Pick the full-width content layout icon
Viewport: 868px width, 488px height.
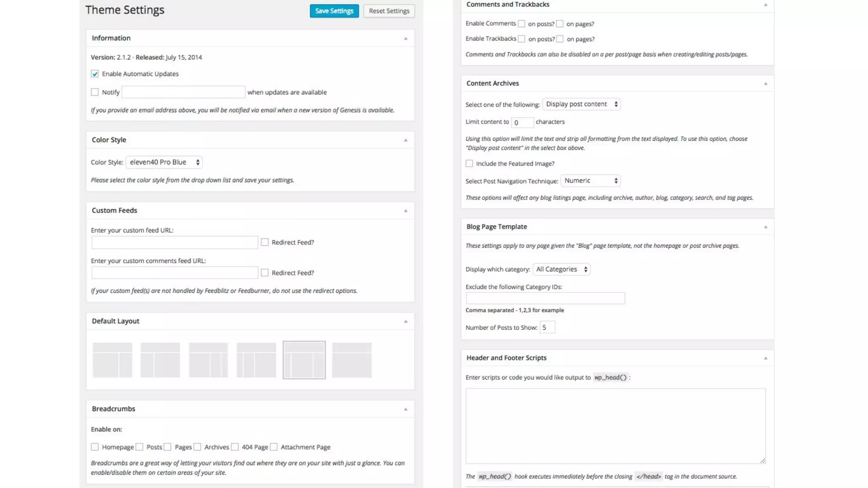[352, 360]
